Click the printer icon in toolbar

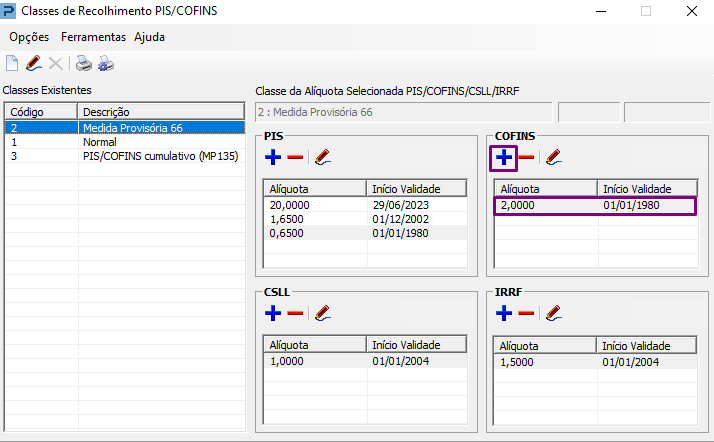coord(84,63)
